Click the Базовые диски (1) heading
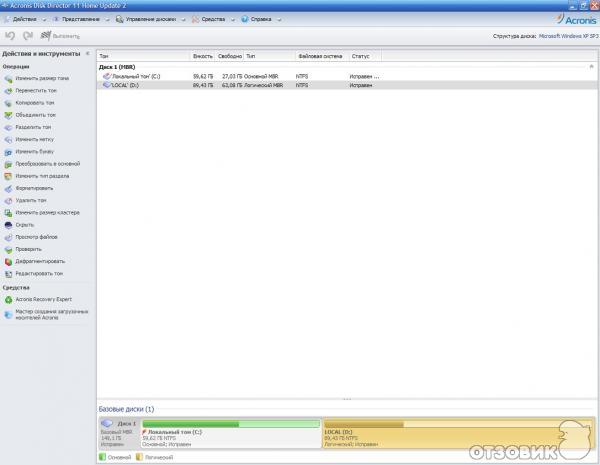 [x=126, y=409]
